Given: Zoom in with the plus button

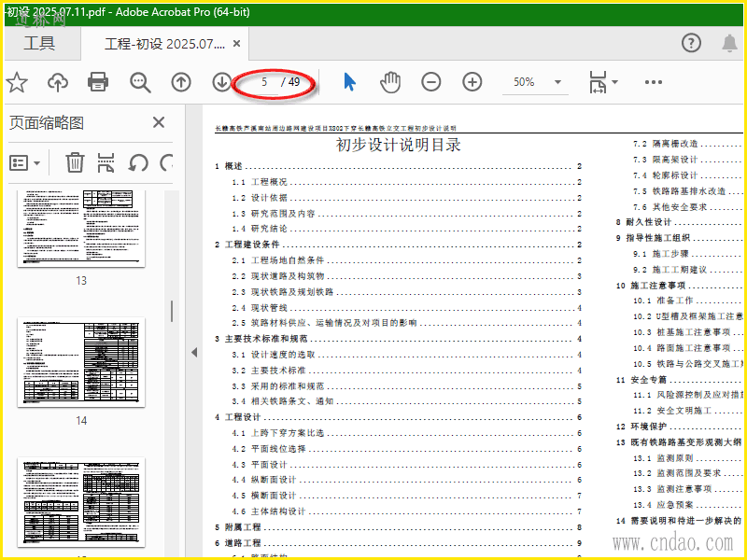Looking at the screenshot, I should pos(472,82).
